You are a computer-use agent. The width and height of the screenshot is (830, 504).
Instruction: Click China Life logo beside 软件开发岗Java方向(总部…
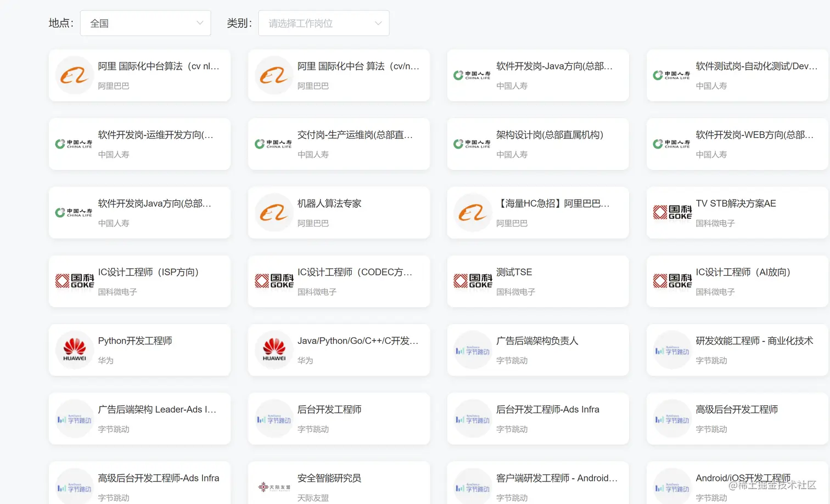(x=75, y=212)
